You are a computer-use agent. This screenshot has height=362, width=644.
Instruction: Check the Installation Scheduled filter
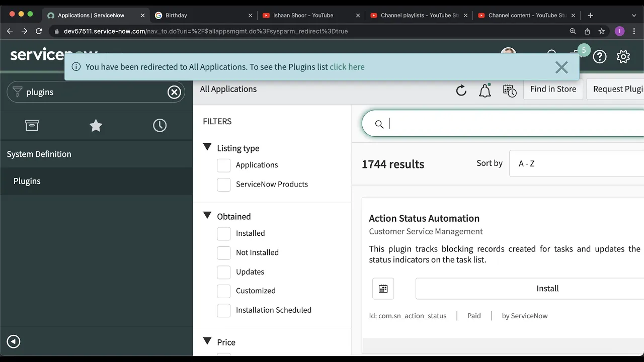[x=224, y=310]
